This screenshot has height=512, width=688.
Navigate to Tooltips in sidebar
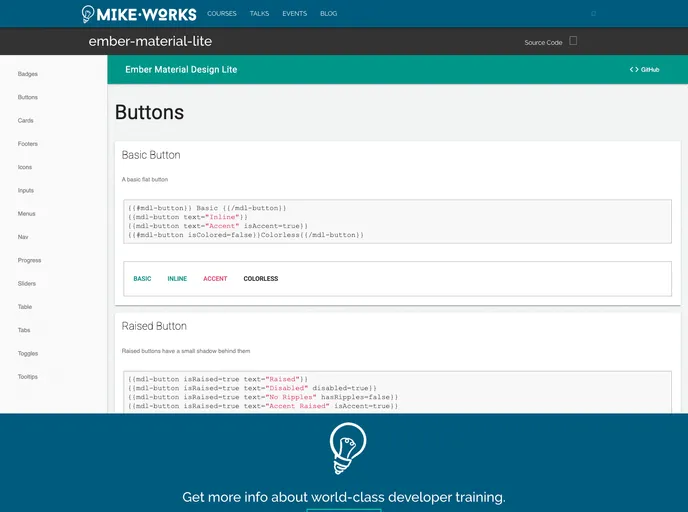28,377
